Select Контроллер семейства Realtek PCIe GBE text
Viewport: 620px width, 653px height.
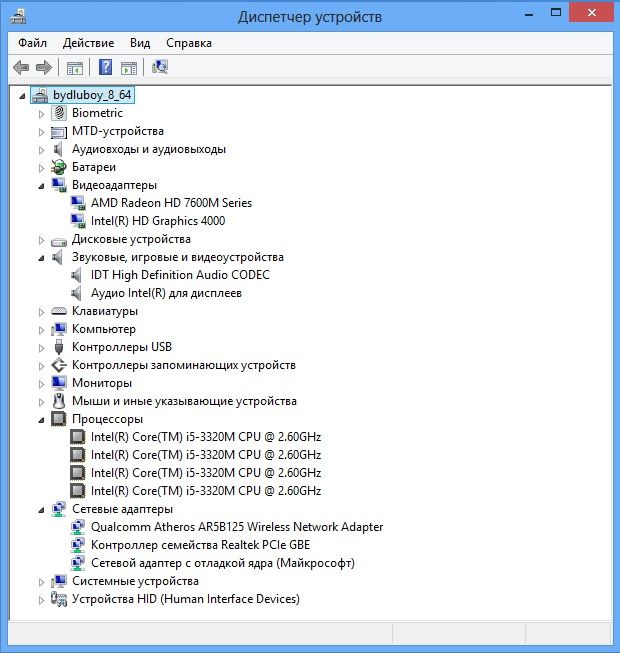point(200,545)
